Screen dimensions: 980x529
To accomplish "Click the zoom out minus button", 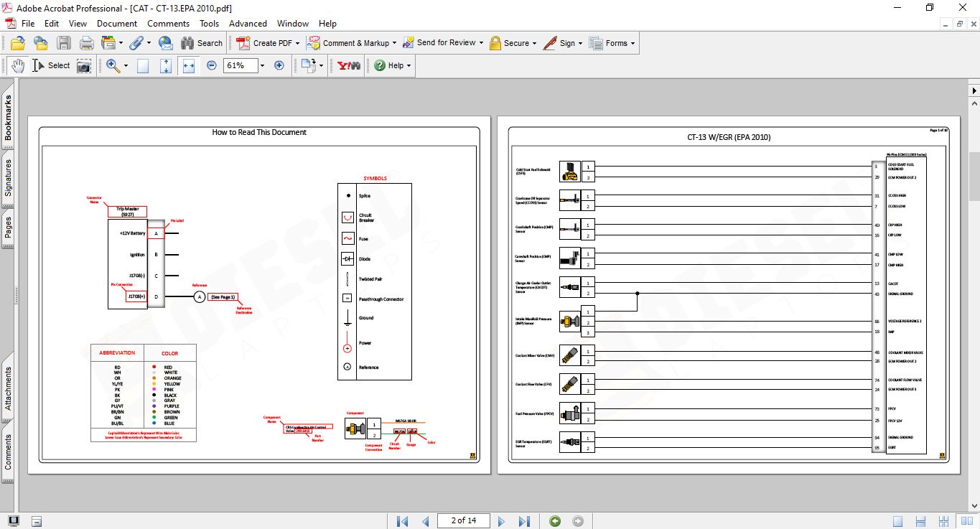I will coord(211,65).
